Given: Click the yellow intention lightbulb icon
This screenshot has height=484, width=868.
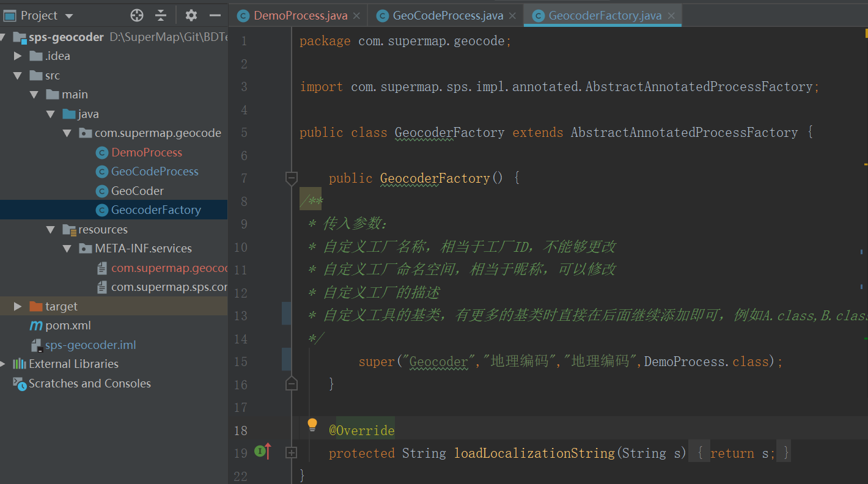Looking at the screenshot, I should 312,424.
